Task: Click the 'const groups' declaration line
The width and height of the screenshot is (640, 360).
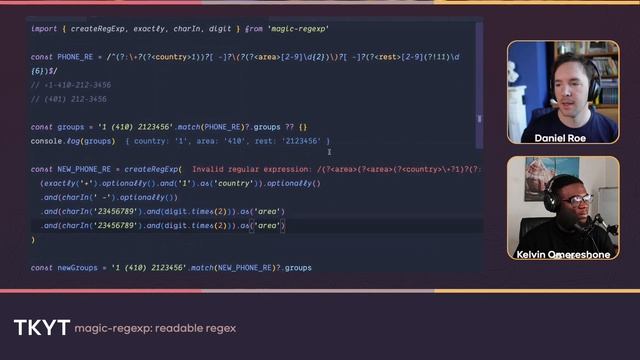Action: [169, 127]
